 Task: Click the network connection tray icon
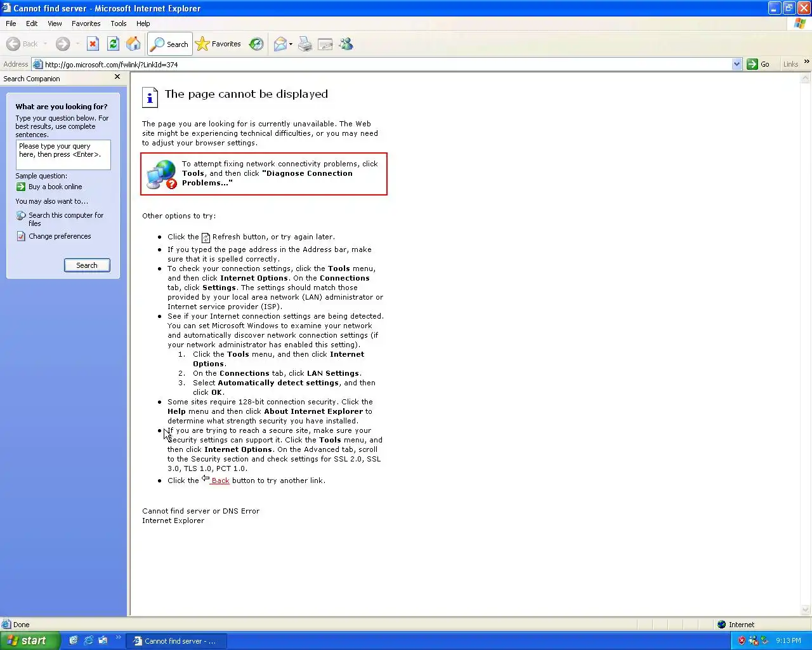pos(753,640)
